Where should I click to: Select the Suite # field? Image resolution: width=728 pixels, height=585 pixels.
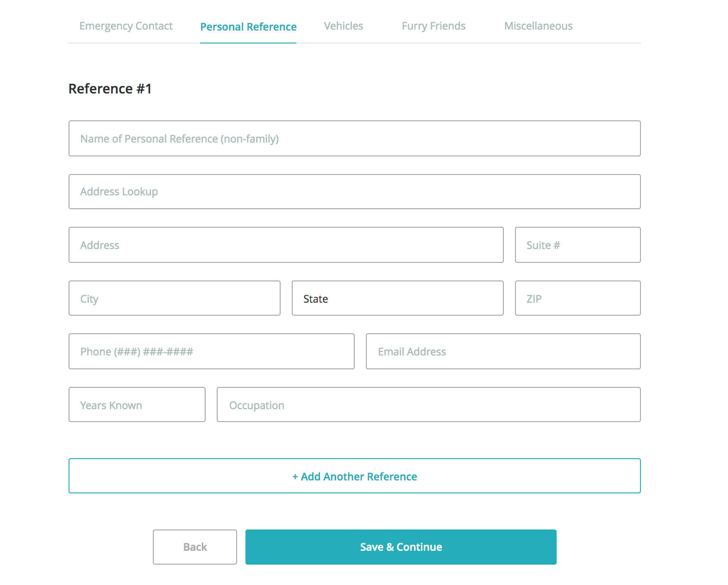(x=577, y=245)
